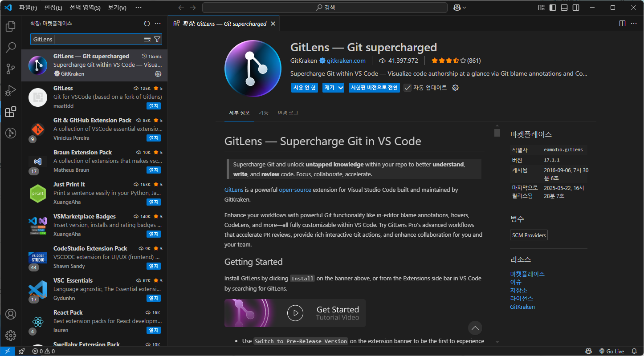
Task: Refresh the extensions marketplace list
Action: point(147,24)
